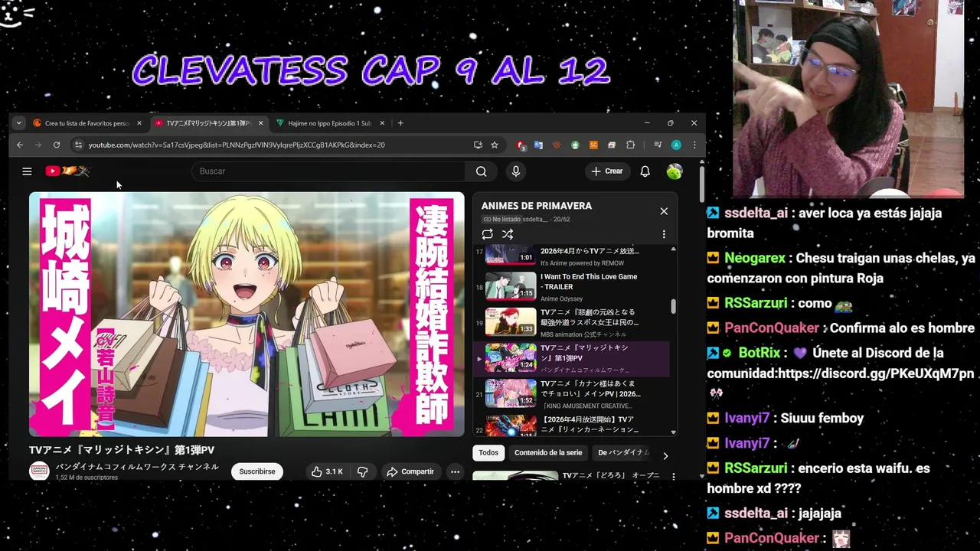
Task: Play 'I Want To End This Love Game' trailer
Action: [571, 287]
